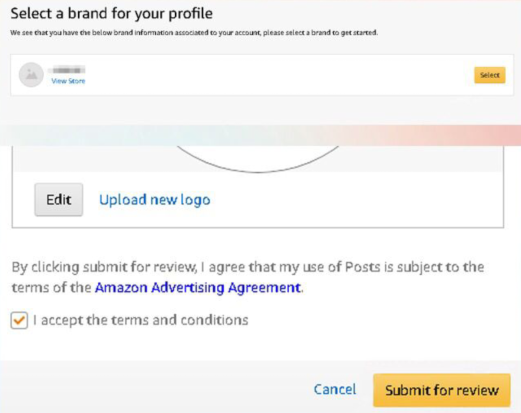Click the circular logo preview outline
This screenshot has width=521, height=413.
click(257, 159)
